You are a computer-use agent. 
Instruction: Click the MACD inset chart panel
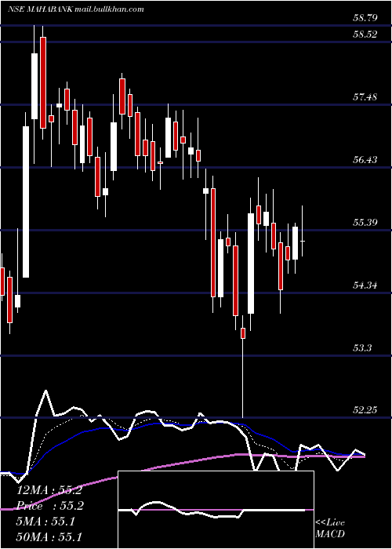click(x=216, y=510)
